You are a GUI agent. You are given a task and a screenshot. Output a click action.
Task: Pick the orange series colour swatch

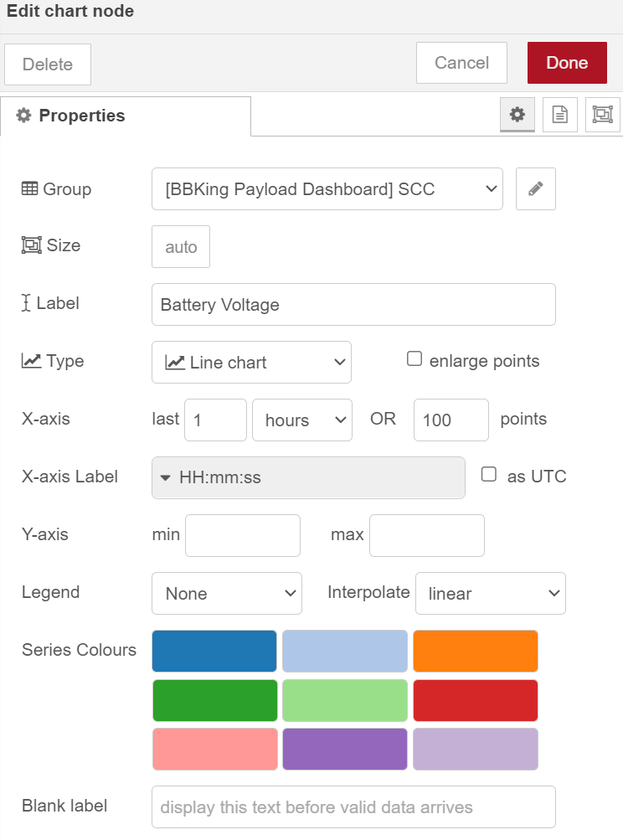[476, 652]
